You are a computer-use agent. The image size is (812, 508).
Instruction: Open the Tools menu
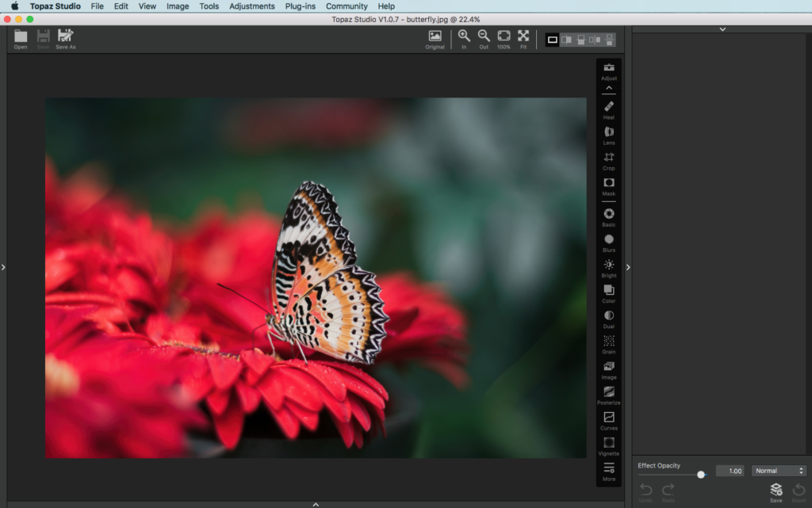209,6
